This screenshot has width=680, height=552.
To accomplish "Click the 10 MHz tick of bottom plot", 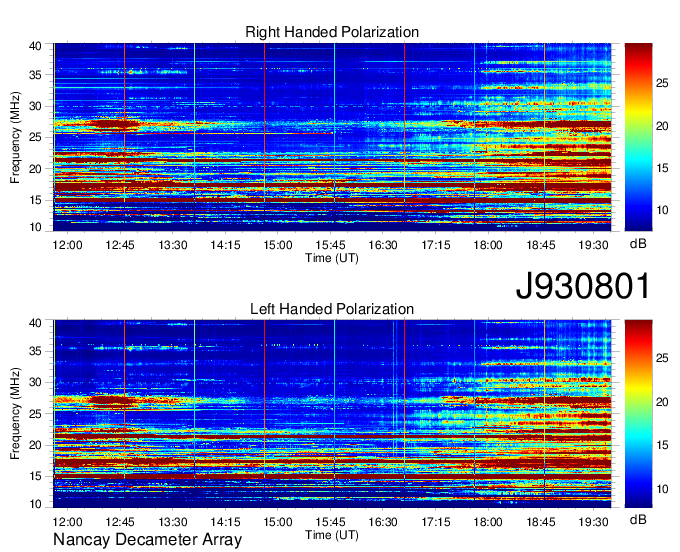I will click(35, 504).
